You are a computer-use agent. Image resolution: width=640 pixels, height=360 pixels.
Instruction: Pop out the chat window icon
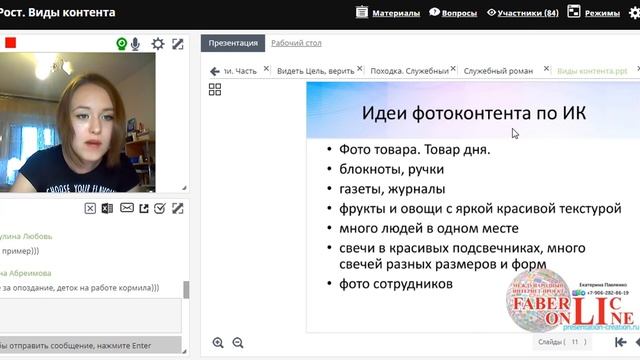(144, 209)
